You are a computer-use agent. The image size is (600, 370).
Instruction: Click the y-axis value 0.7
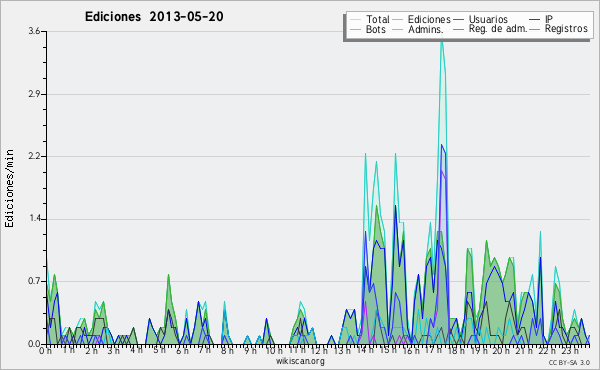[34, 282]
